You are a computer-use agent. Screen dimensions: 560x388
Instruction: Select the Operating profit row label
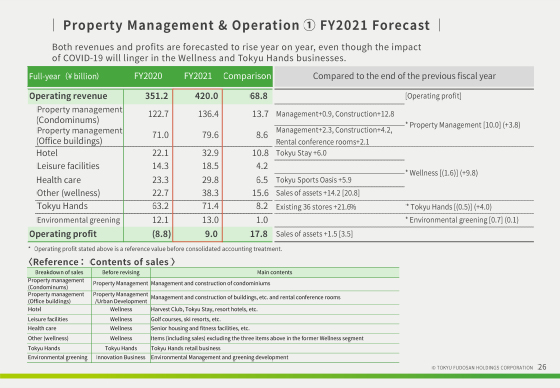[x=63, y=234]
